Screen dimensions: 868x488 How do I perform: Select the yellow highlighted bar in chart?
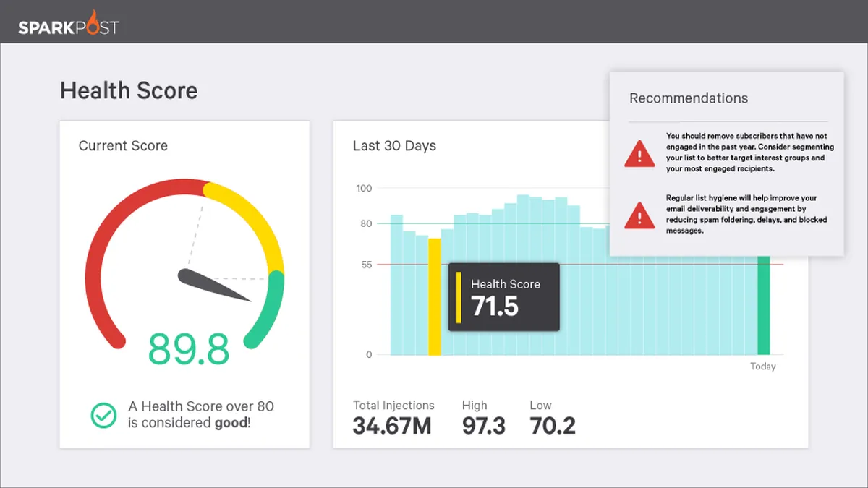click(x=434, y=296)
